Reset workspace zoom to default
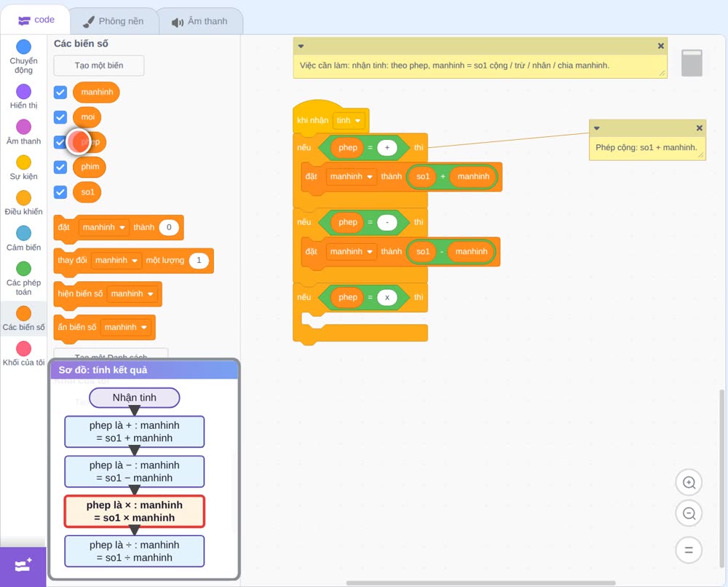This screenshot has width=728, height=587. (x=689, y=550)
